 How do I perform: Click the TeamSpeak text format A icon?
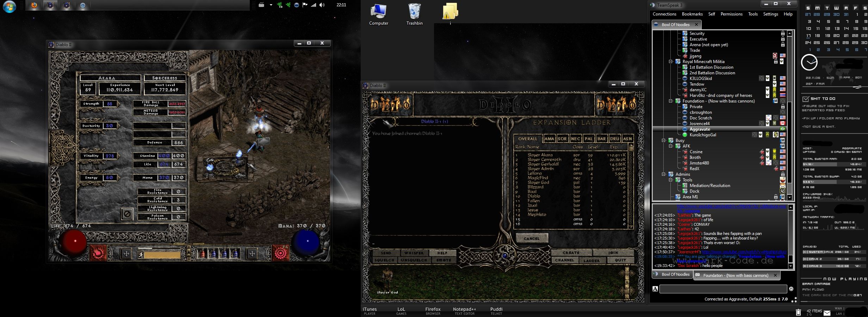point(655,289)
